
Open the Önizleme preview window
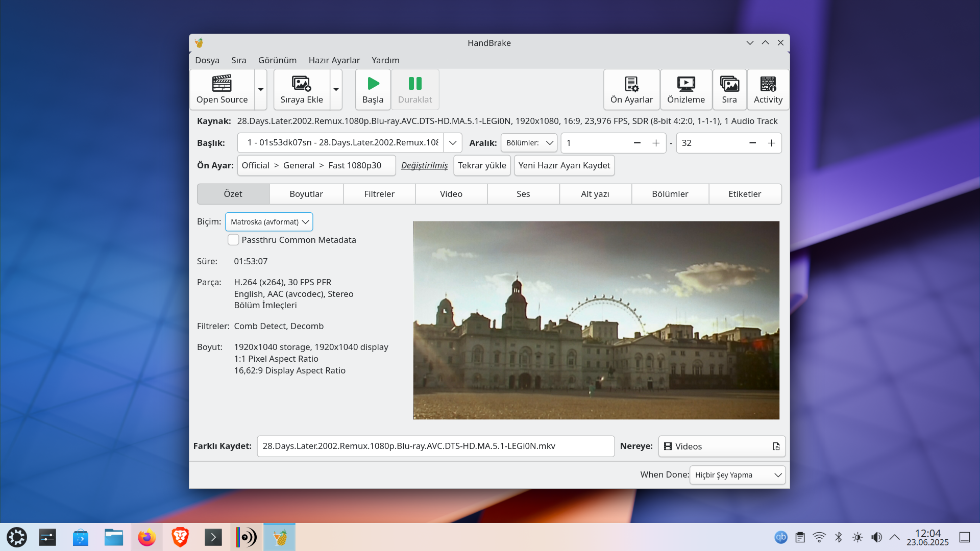pos(686,90)
